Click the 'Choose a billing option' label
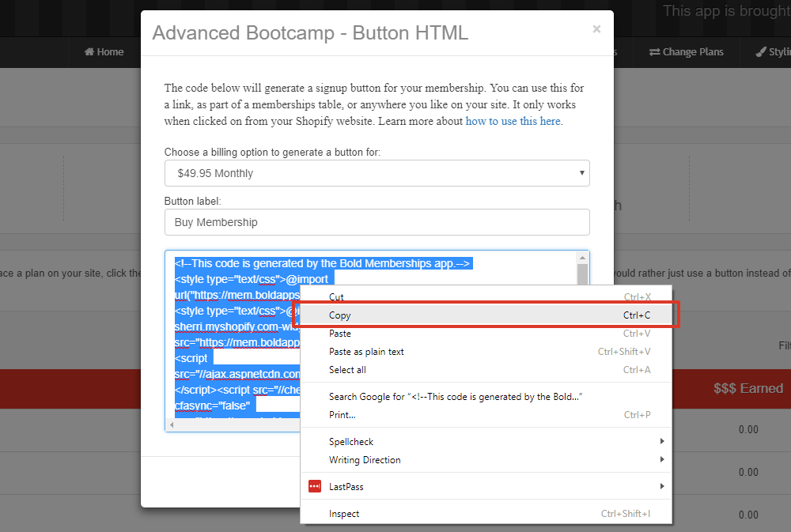This screenshot has height=532, width=791. coord(272,153)
